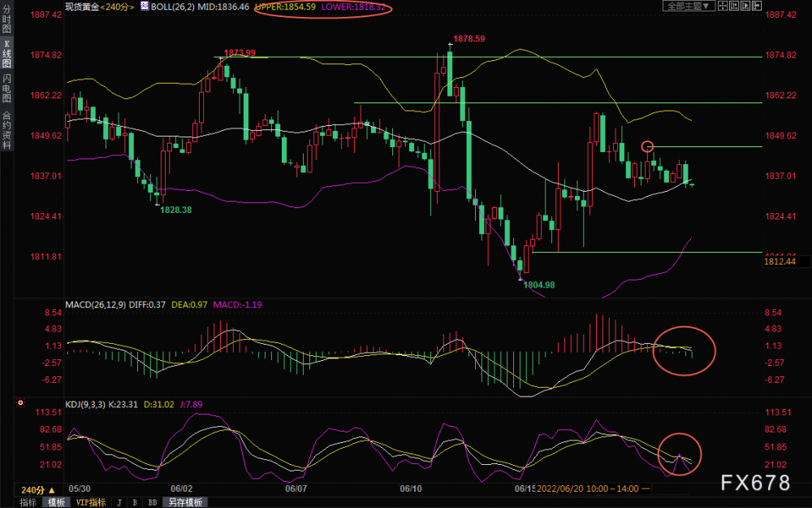
Task: Toggle the BB template button
Action: click(153, 502)
